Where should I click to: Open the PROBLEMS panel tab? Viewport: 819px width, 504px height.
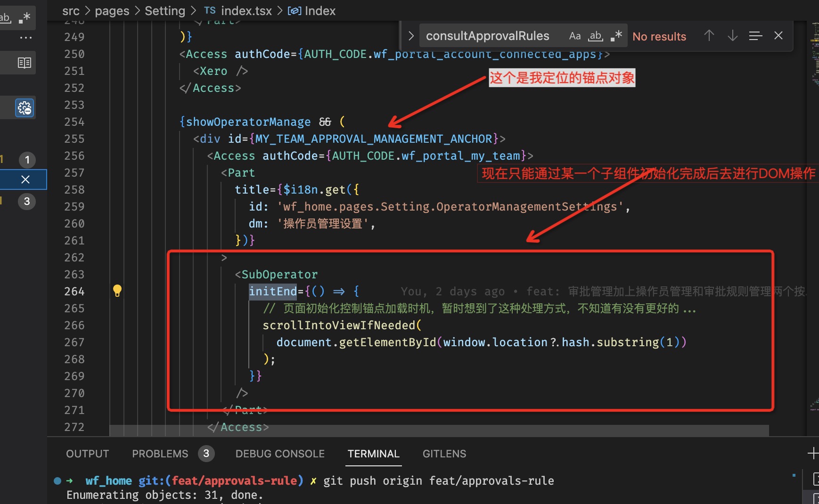point(160,454)
